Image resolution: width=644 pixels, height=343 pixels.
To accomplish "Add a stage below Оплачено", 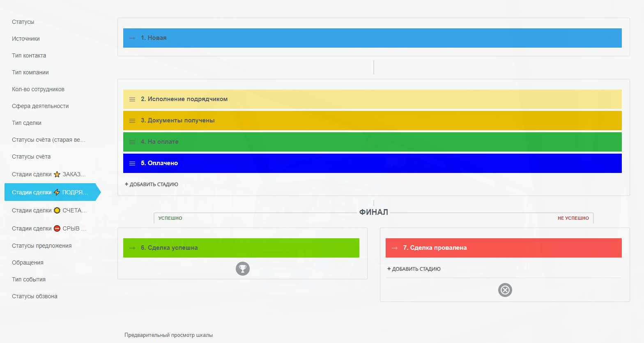I will coord(152,184).
